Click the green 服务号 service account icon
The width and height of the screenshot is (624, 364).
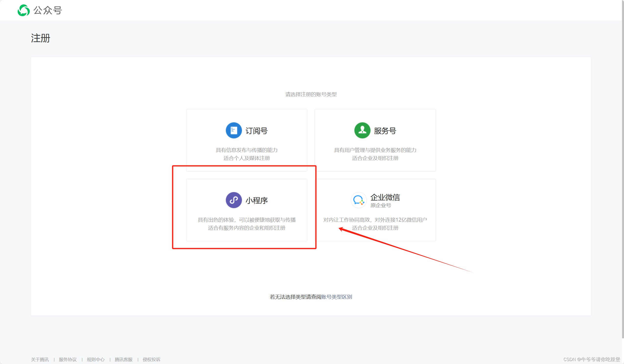[362, 130]
